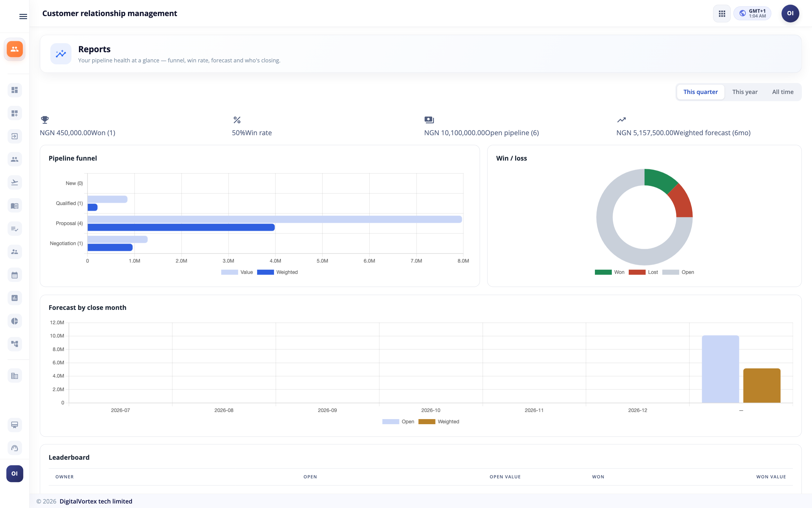Toggle Won series in Win/loss legend
This screenshot has width=812, height=508.
point(609,272)
